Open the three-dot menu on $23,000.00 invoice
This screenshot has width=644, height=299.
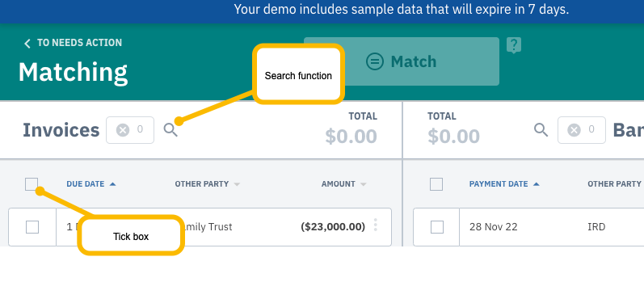376,225
